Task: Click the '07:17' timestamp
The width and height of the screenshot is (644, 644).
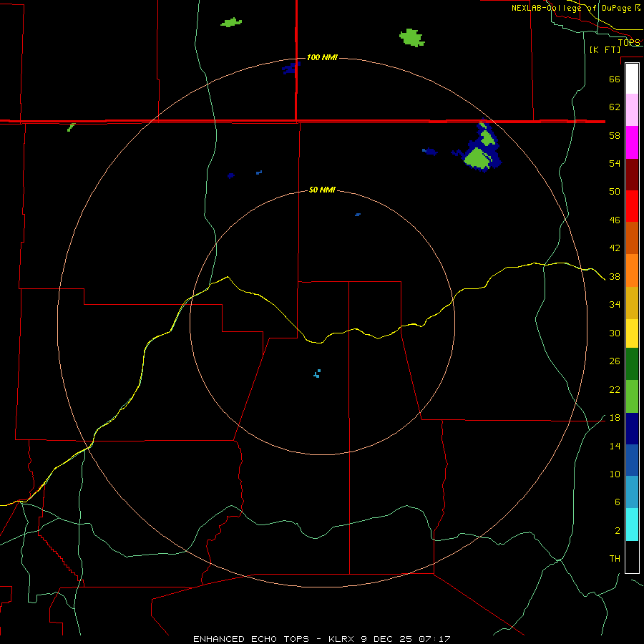Action: [x=434, y=639]
